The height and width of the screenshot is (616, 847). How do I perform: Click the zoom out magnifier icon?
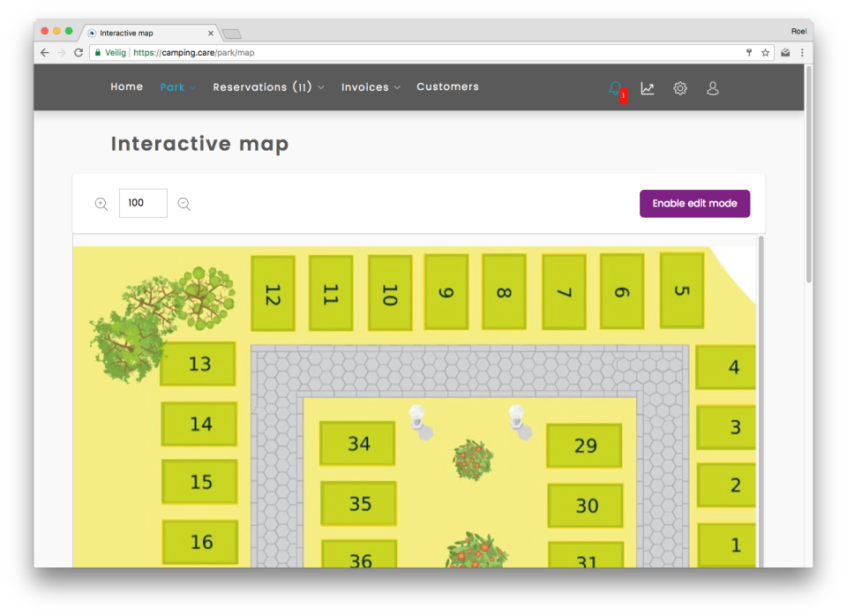click(x=184, y=204)
